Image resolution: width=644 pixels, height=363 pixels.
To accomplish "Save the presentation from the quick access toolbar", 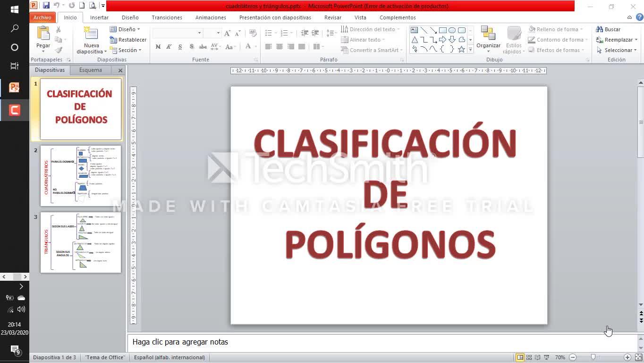I will (x=46, y=6).
